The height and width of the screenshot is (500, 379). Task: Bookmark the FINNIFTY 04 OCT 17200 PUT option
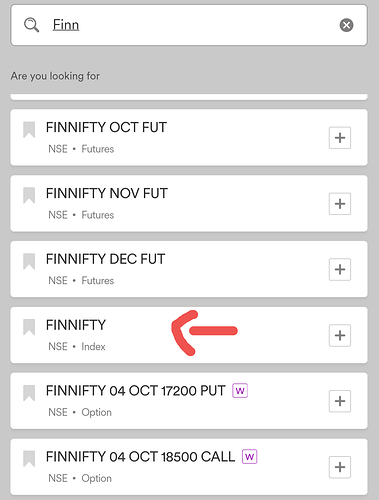point(29,393)
